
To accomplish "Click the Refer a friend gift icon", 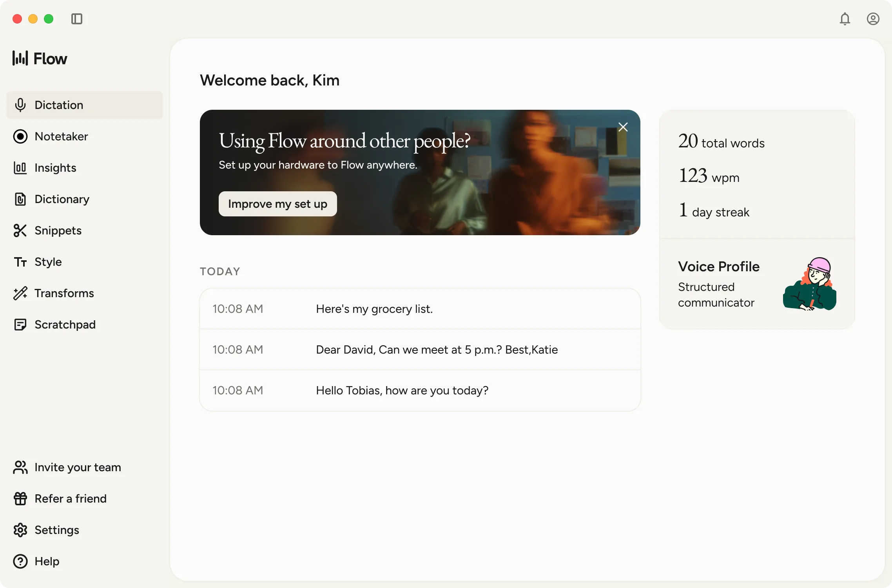I will coord(20,499).
